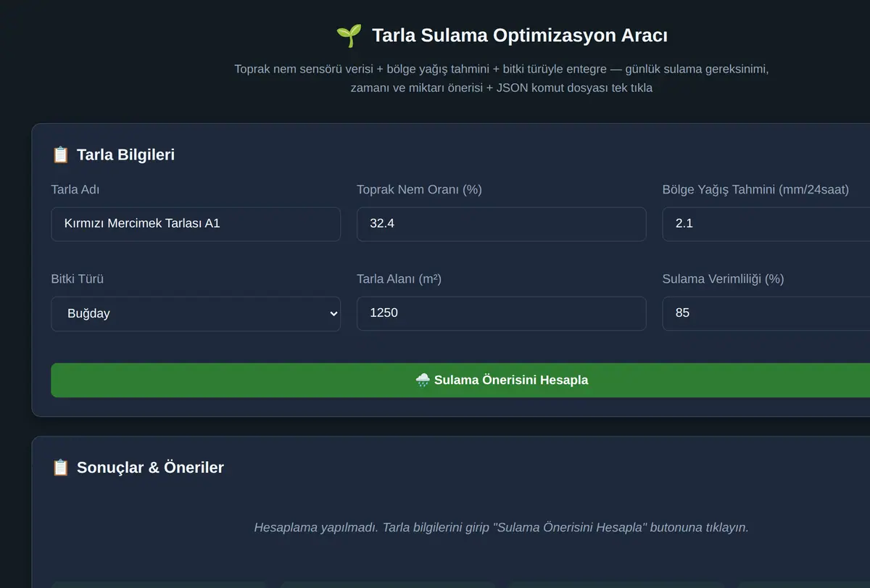Image resolution: width=870 pixels, height=588 pixels.
Task: Click the Bölge Yağış Tahmini (mm/24saat) label
Action: pyautogui.click(x=755, y=190)
